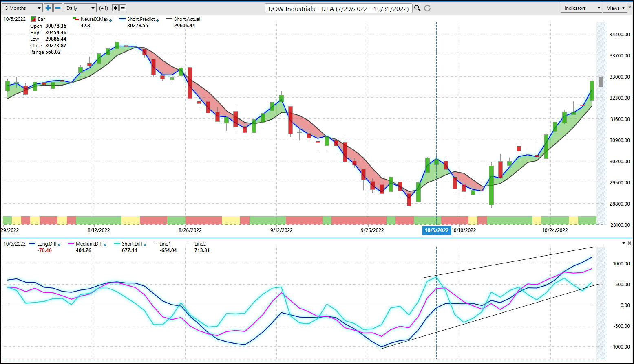Click the dot beside Short.Diff
634x364 pixels.
pyautogui.click(x=145, y=245)
